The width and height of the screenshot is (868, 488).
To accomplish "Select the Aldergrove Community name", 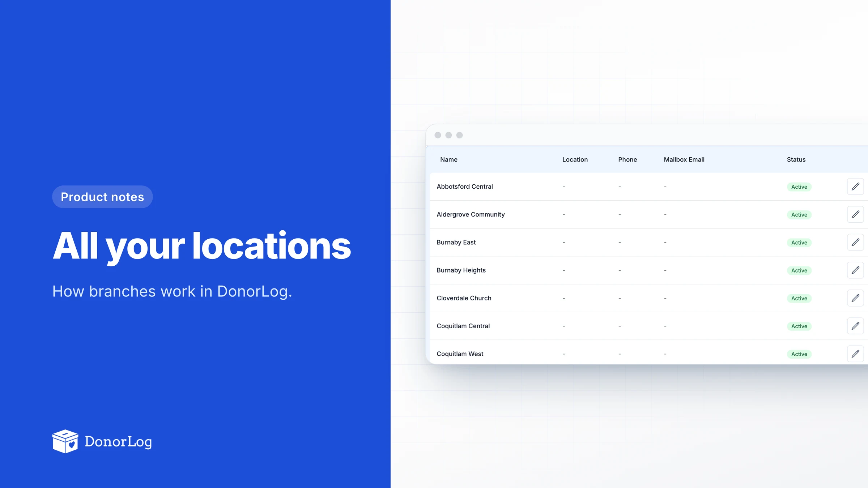I will [471, 214].
